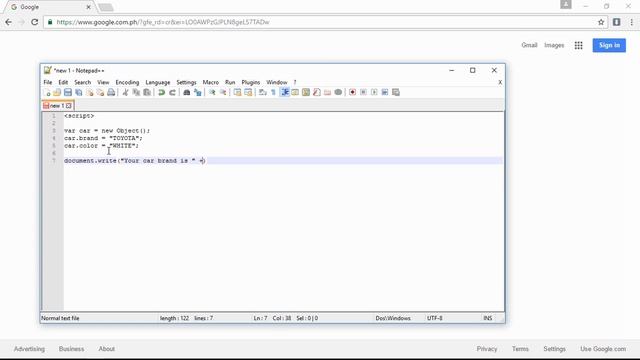
Task: Open Find with the binoculars icon
Action: [x=187, y=93]
